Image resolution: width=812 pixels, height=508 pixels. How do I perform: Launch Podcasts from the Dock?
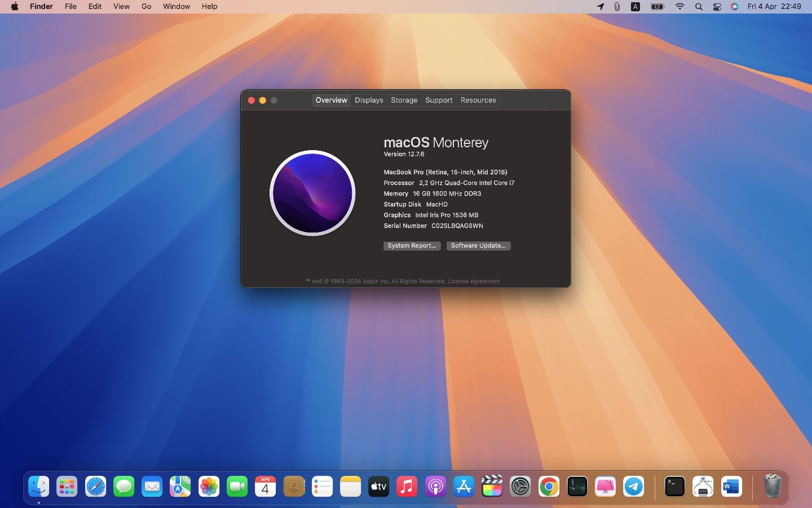point(435,486)
